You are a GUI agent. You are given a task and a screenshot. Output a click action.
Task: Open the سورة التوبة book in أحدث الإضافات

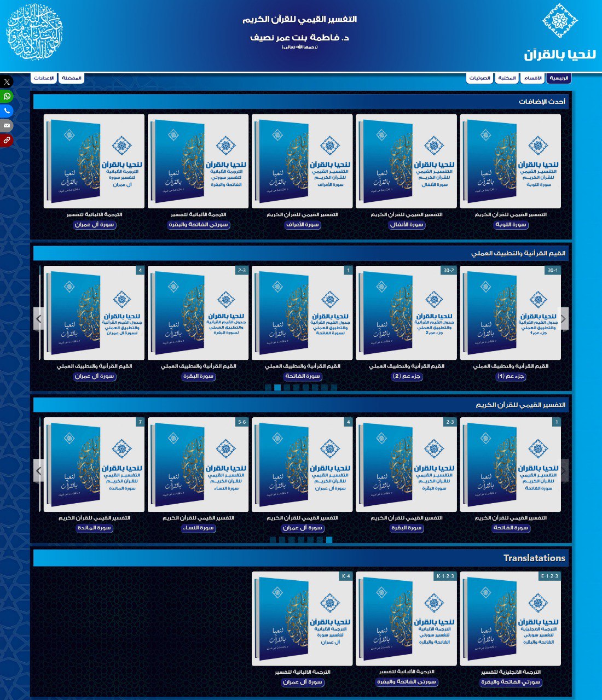510,161
